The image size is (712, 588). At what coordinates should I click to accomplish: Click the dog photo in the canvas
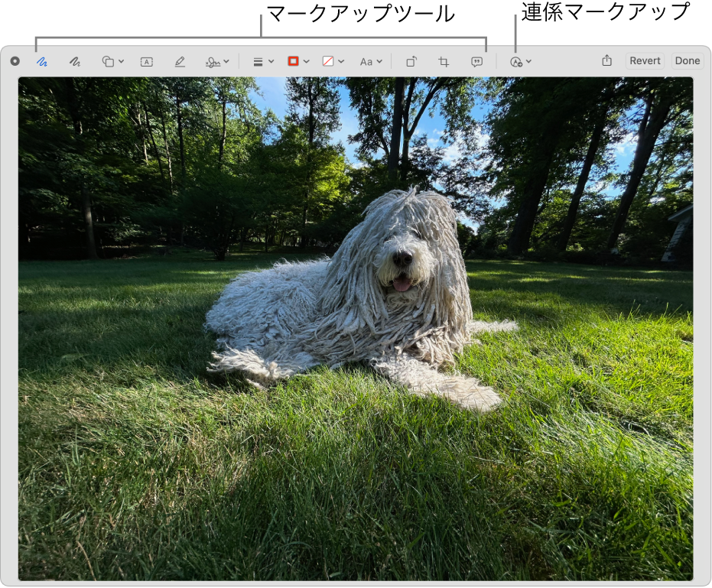click(x=356, y=329)
